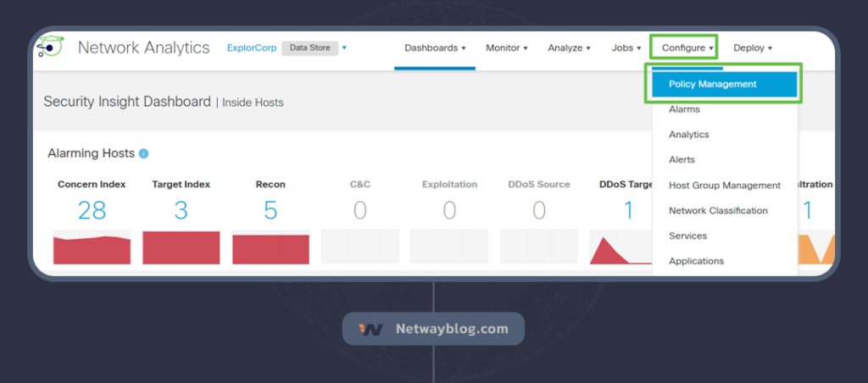The height and width of the screenshot is (383, 868).
Task: Click the Network Analytics logo icon
Action: 49,47
